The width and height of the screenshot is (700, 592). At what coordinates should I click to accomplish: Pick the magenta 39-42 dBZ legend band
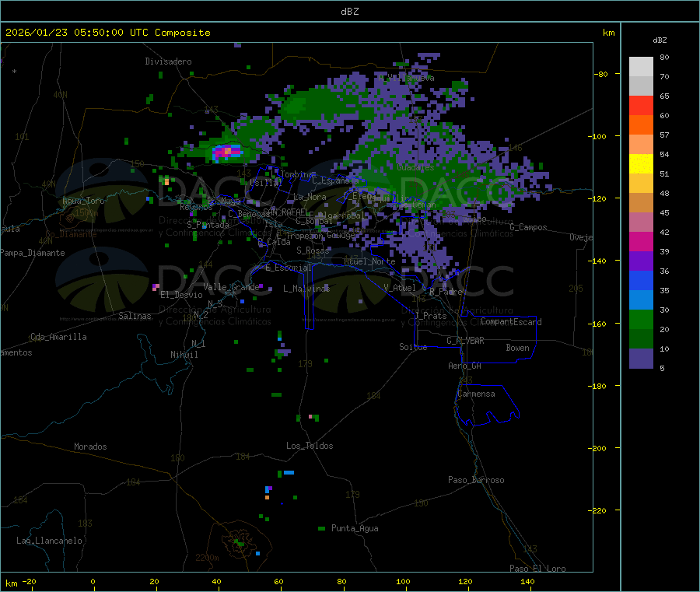tap(641, 241)
